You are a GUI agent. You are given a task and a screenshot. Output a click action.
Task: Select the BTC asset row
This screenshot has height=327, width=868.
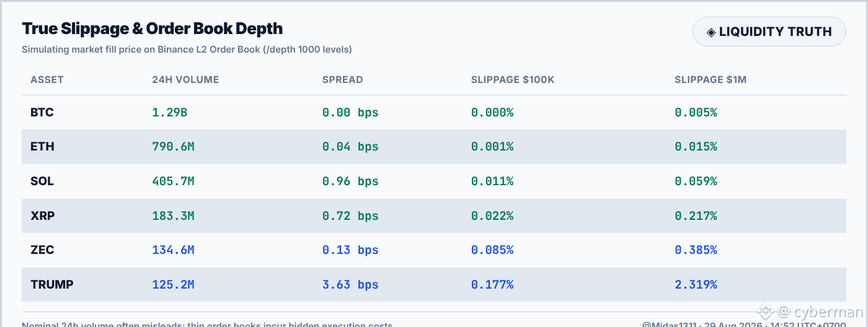(434, 113)
